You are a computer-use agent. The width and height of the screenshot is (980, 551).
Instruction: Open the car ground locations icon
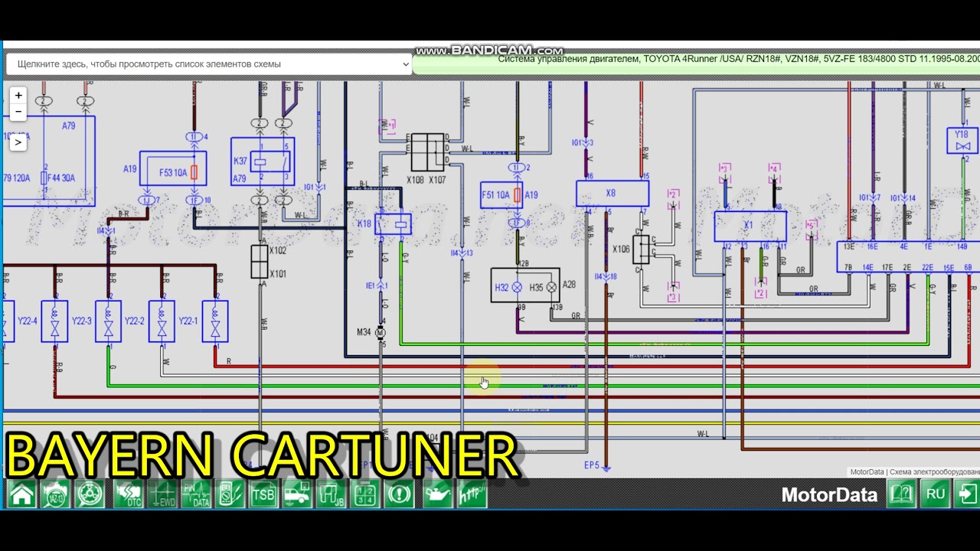(297, 494)
